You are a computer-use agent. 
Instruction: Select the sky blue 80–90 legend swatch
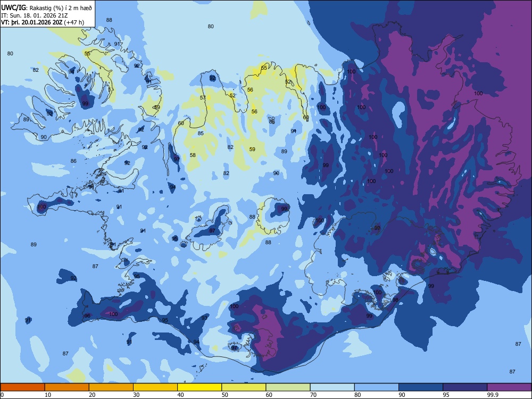point(377,387)
